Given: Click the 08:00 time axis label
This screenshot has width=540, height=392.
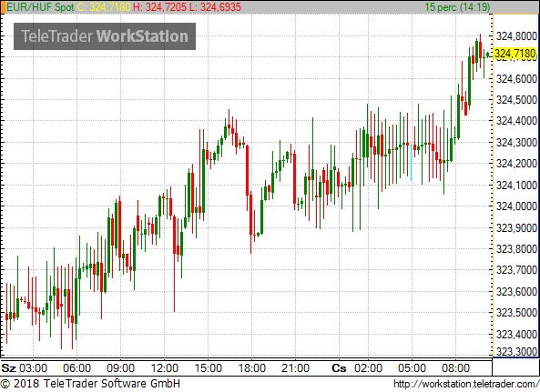Looking at the screenshot, I should click(455, 368).
